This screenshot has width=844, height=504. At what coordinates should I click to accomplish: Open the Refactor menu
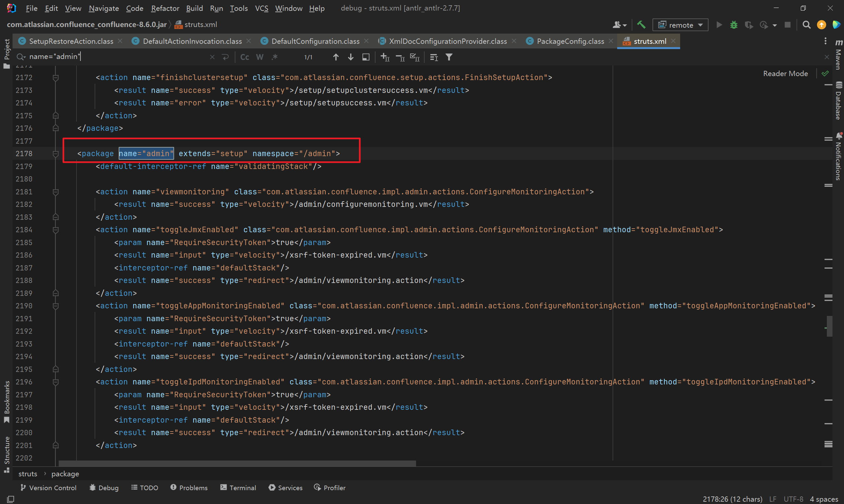pos(165,8)
